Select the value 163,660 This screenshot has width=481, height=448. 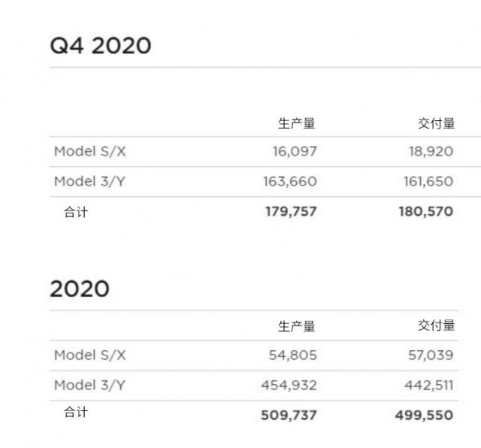pyautogui.click(x=290, y=182)
